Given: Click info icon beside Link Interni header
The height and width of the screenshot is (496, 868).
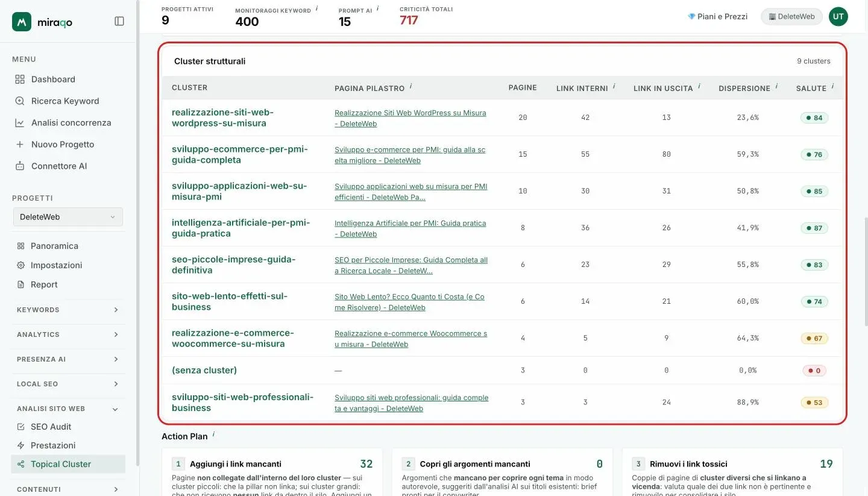Looking at the screenshot, I should point(614,87).
